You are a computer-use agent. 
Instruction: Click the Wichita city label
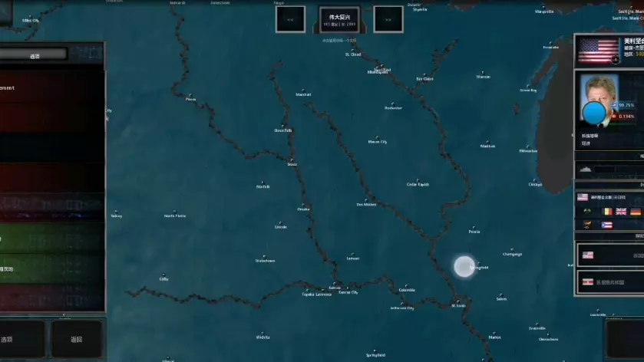point(263,337)
